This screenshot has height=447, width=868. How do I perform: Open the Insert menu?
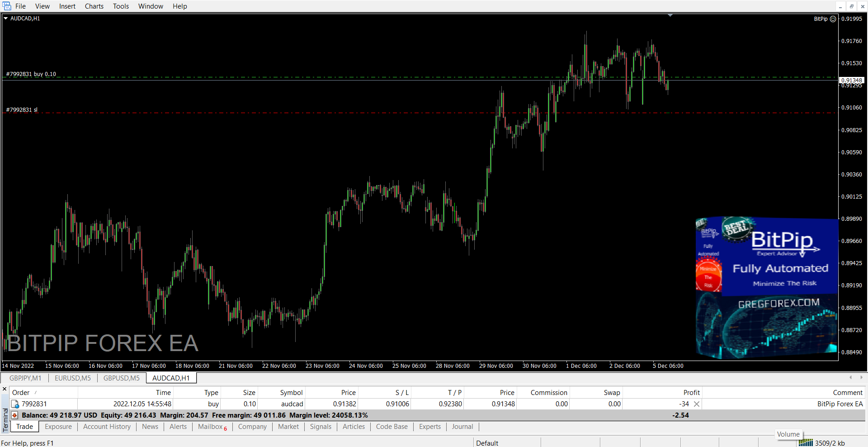[67, 6]
